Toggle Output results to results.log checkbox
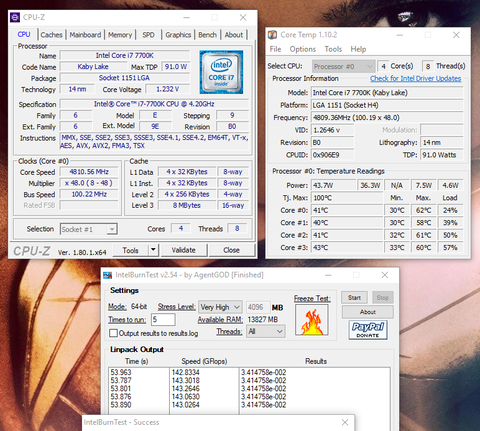480x431 pixels. point(113,333)
